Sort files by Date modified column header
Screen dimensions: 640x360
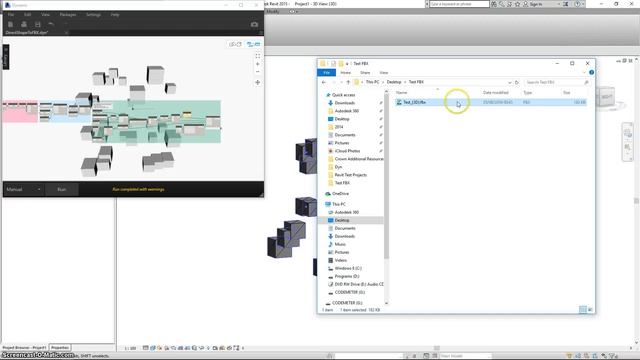pos(496,93)
